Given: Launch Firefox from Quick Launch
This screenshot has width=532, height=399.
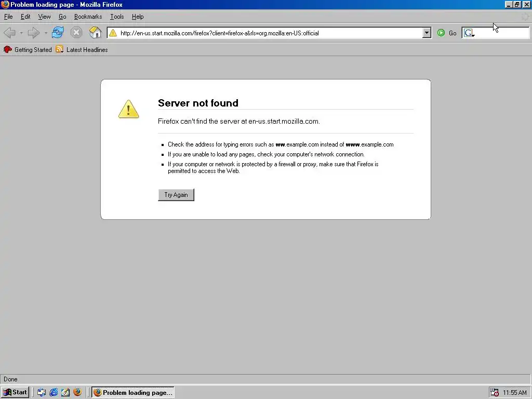Looking at the screenshot, I should coord(77,392).
